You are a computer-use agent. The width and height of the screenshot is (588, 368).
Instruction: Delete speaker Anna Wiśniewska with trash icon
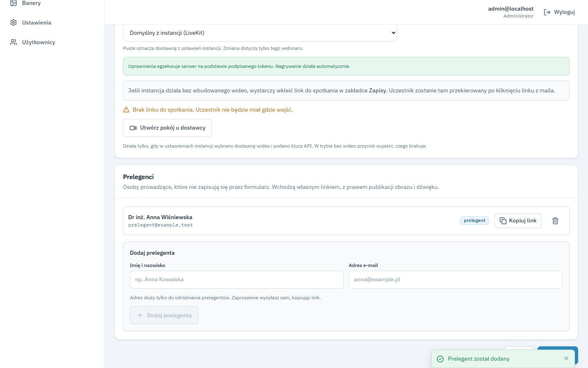pos(555,221)
